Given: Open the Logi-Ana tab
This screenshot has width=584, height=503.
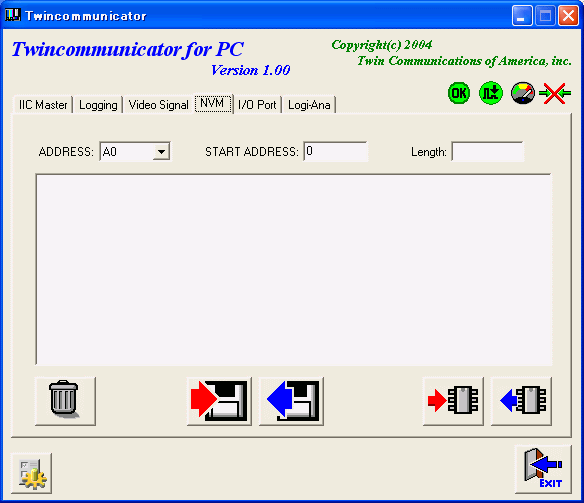Looking at the screenshot, I should pos(309,105).
